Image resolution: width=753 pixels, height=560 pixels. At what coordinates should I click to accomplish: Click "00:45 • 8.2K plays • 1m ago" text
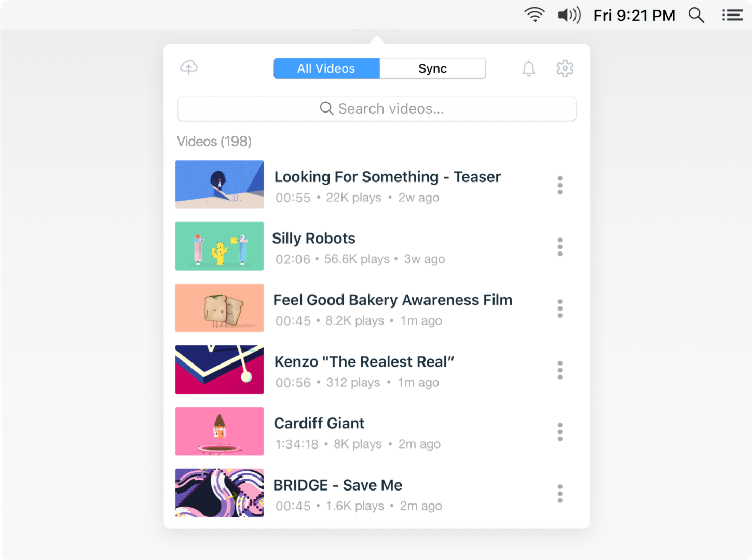click(x=359, y=321)
